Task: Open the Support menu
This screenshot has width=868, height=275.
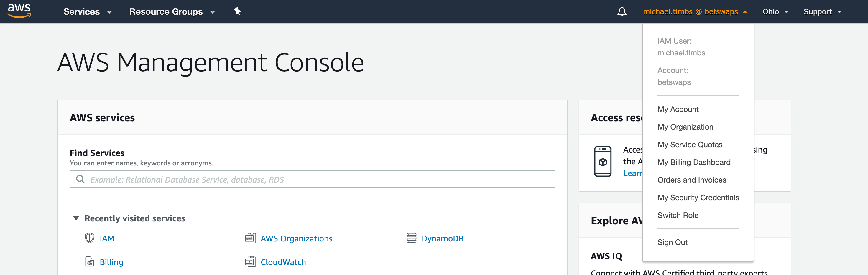Action: [x=822, y=12]
